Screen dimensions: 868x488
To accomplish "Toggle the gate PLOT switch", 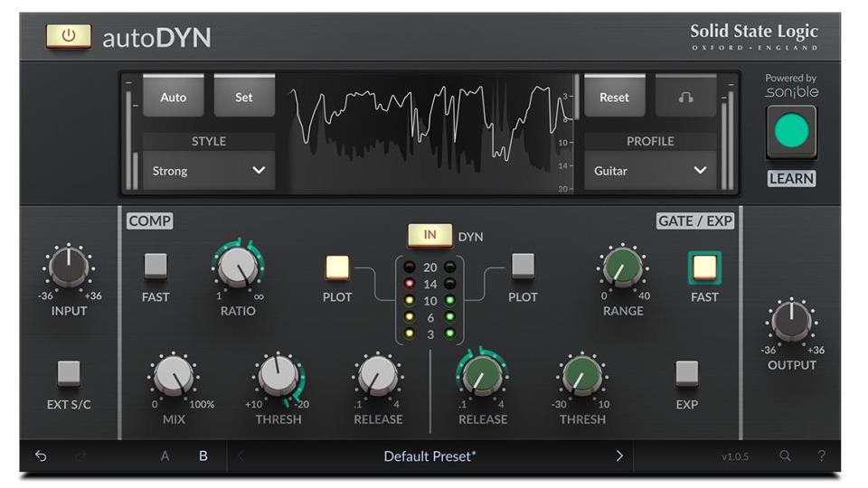I will click(x=524, y=266).
